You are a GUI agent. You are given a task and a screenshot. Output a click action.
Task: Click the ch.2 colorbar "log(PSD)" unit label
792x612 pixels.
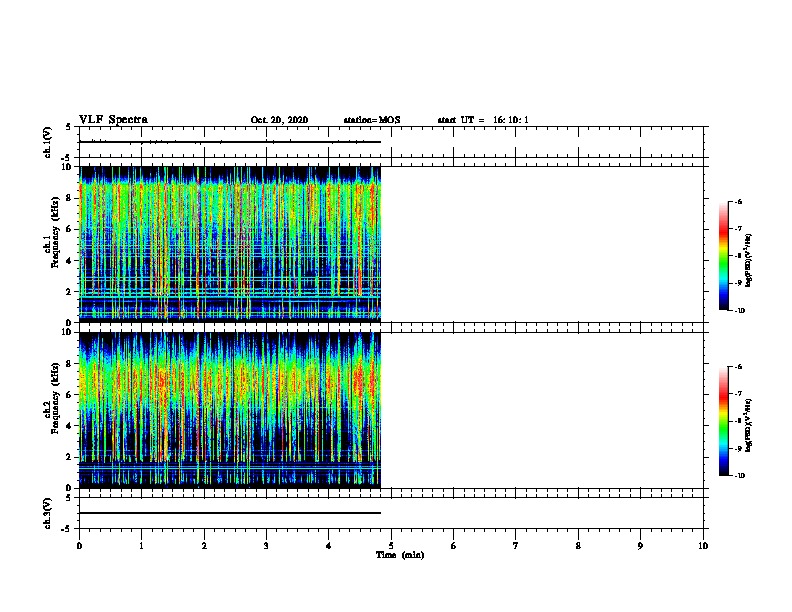(749, 425)
